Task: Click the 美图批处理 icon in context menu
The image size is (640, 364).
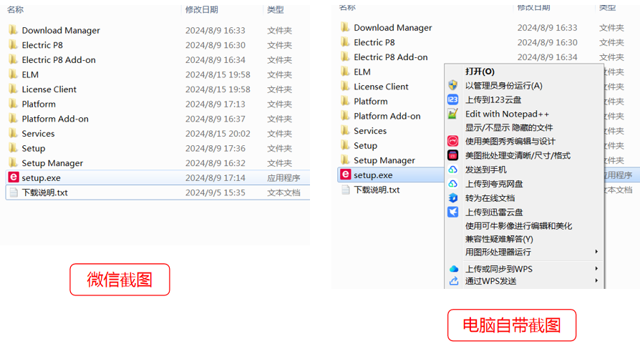Action: pos(452,155)
